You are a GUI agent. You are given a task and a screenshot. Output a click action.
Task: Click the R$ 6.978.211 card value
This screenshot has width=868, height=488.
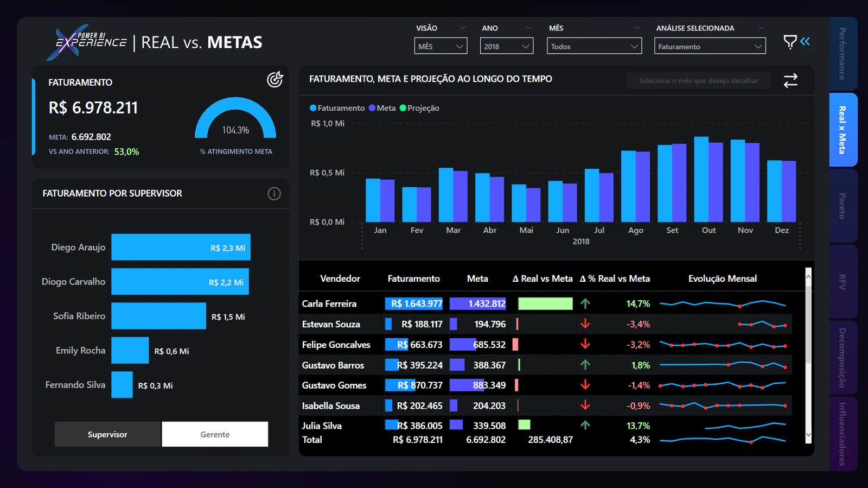coord(93,107)
